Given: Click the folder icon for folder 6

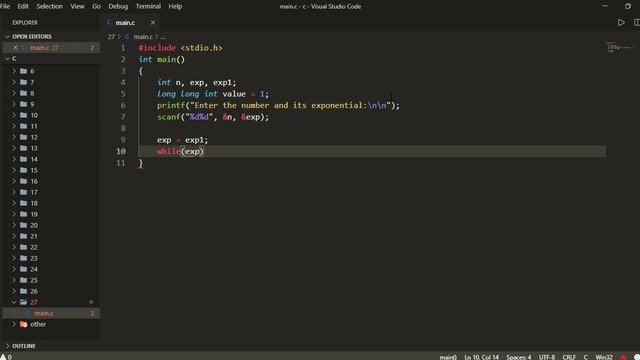Looking at the screenshot, I should tap(24, 71).
